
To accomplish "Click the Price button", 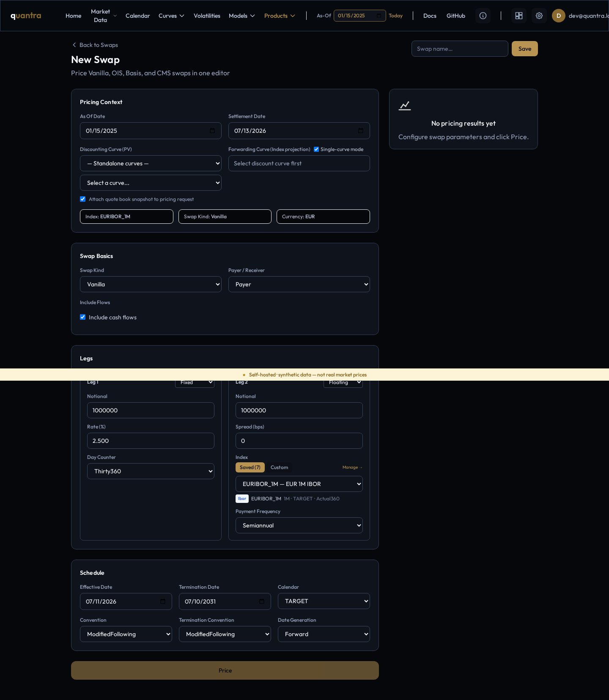I will (x=225, y=670).
